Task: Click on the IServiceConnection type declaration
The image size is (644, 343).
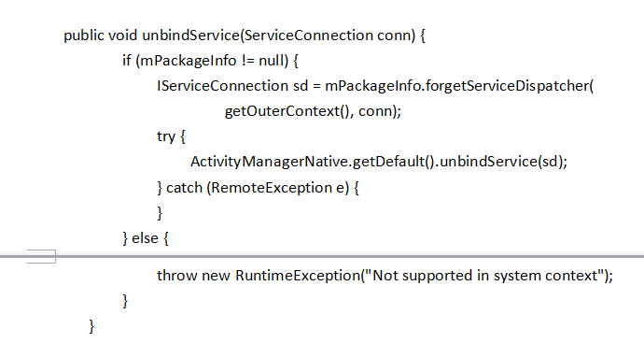Action: click(x=222, y=86)
